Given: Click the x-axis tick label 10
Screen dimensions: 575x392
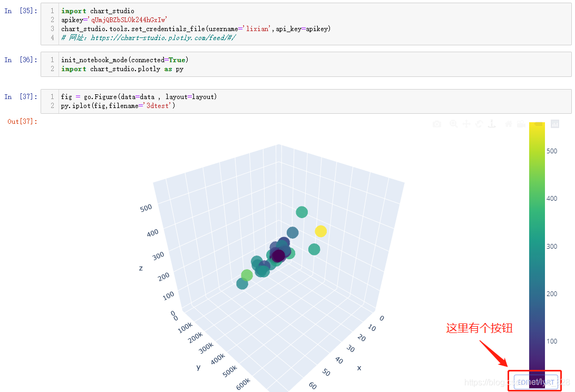Looking at the screenshot, I should (372, 328).
